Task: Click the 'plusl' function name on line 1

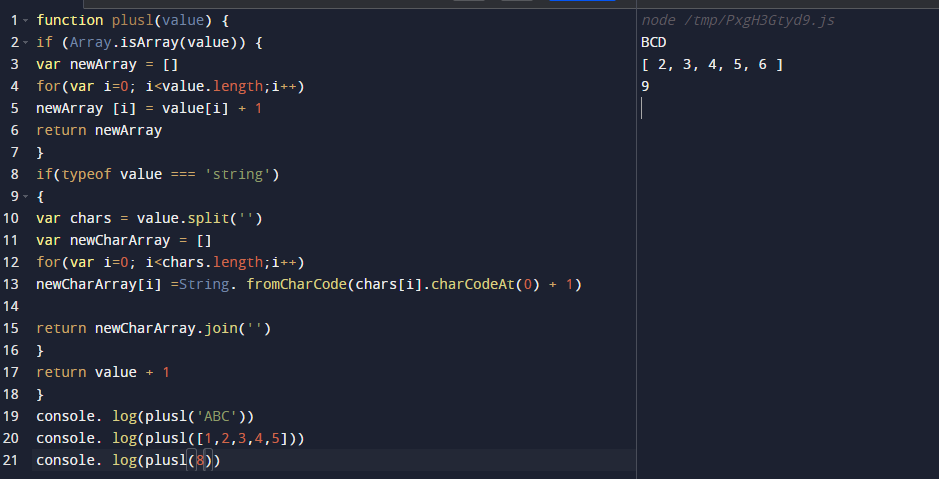Action: click(132, 20)
